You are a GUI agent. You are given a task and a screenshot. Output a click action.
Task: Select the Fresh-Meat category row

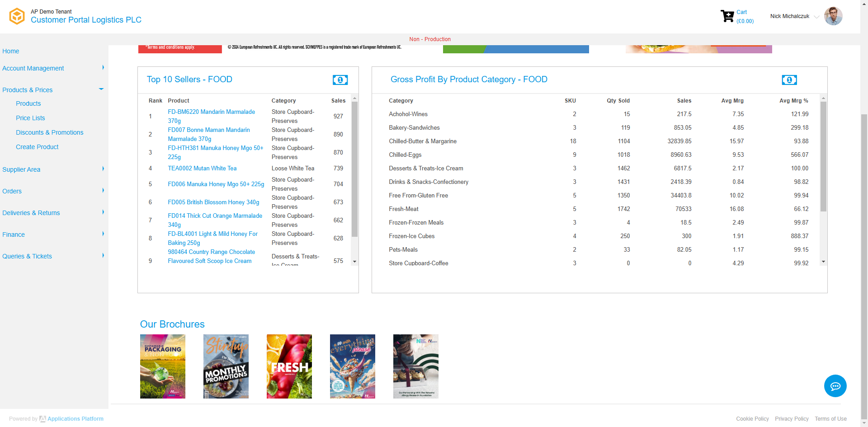[599, 209]
